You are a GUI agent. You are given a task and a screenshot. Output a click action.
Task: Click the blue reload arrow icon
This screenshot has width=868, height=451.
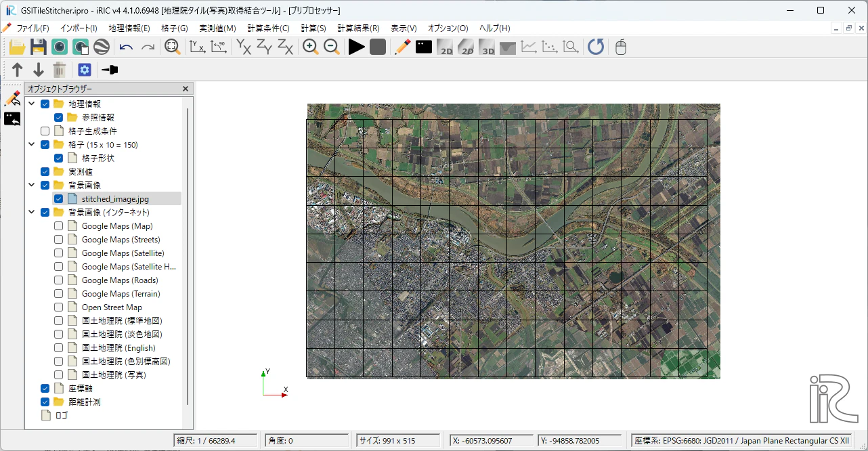point(596,47)
